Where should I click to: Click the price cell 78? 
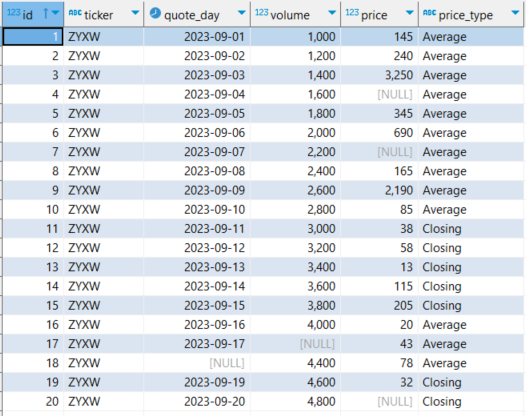click(x=379, y=363)
